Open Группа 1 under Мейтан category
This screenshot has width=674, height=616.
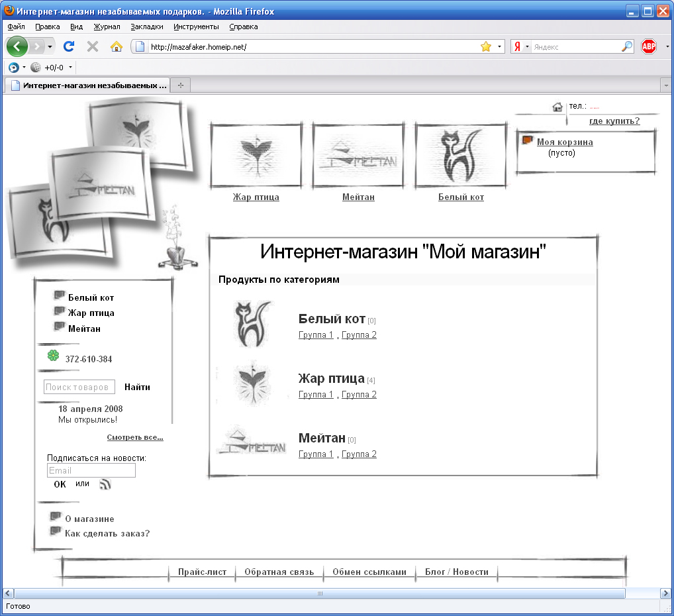tap(316, 454)
